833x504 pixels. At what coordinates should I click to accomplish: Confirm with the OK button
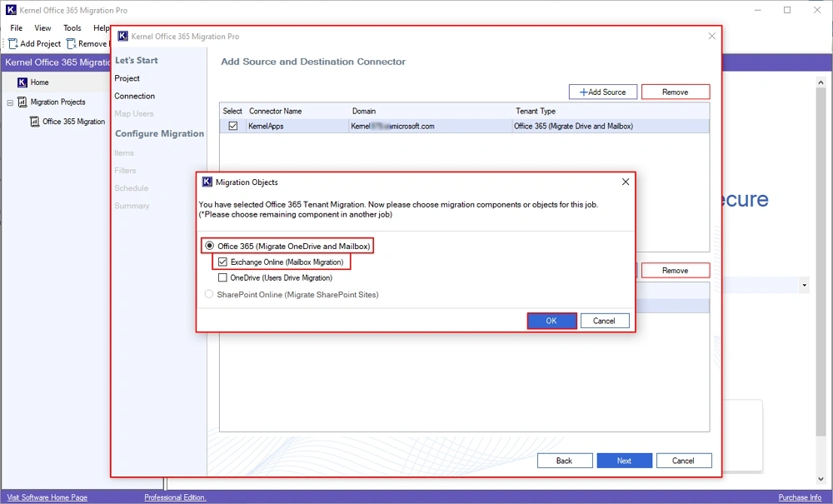pyautogui.click(x=551, y=321)
